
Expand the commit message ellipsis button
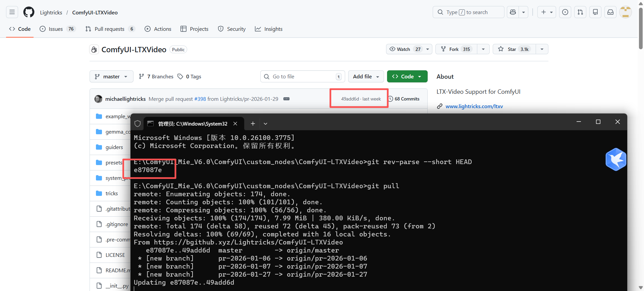point(286,99)
